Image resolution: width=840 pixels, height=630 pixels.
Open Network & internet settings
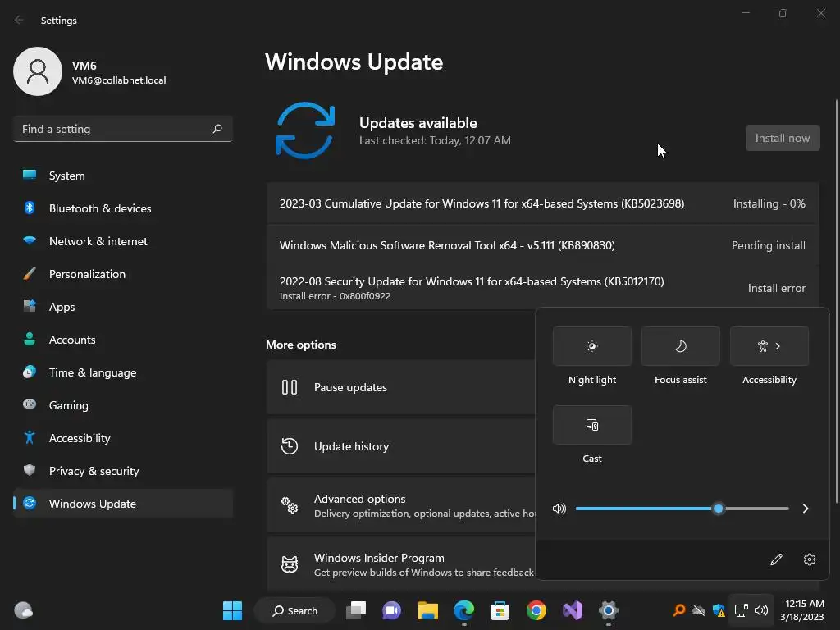point(123,241)
